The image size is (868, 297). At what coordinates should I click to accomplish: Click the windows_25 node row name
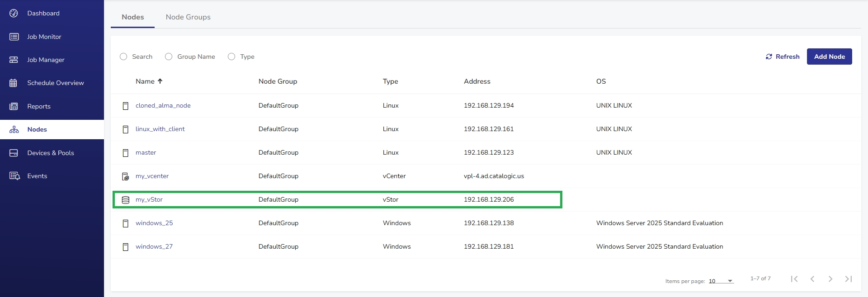154,223
